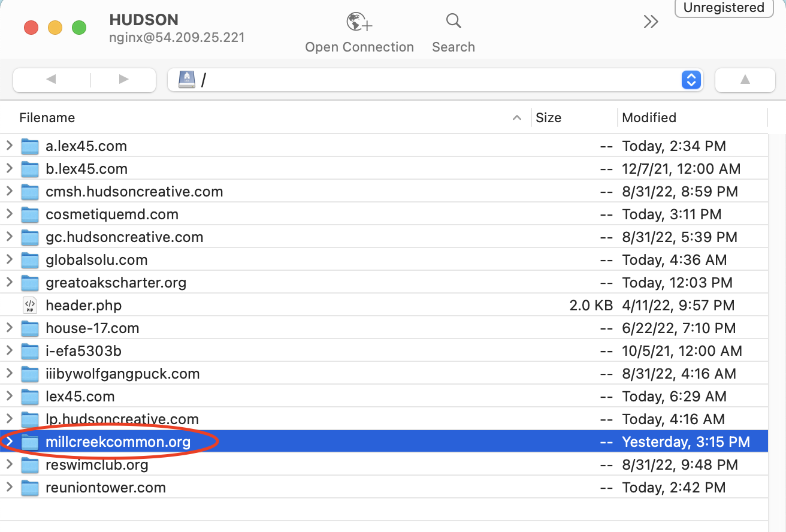Click the greatoakscharter.org folder icon

click(x=30, y=283)
